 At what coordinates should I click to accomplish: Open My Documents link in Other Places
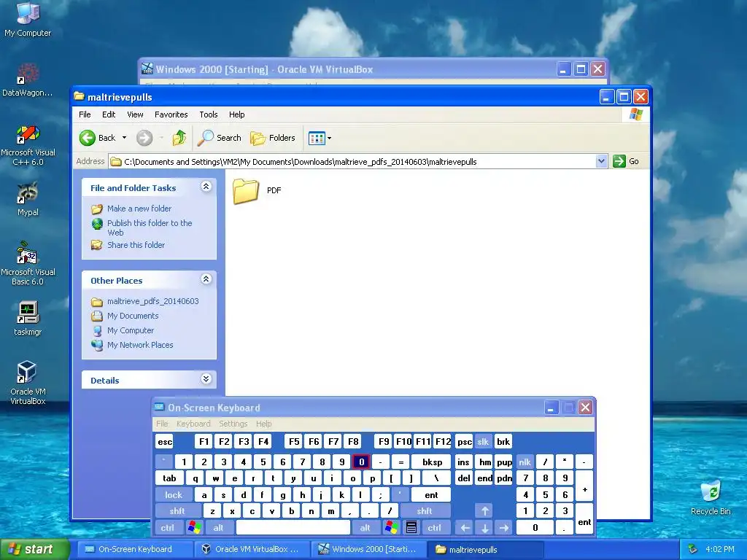[133, 316]
